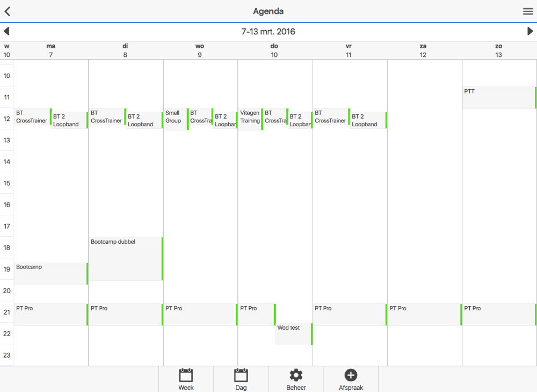Open Bootcamp dubbel event on Tuesday

(x=126, y=259)
